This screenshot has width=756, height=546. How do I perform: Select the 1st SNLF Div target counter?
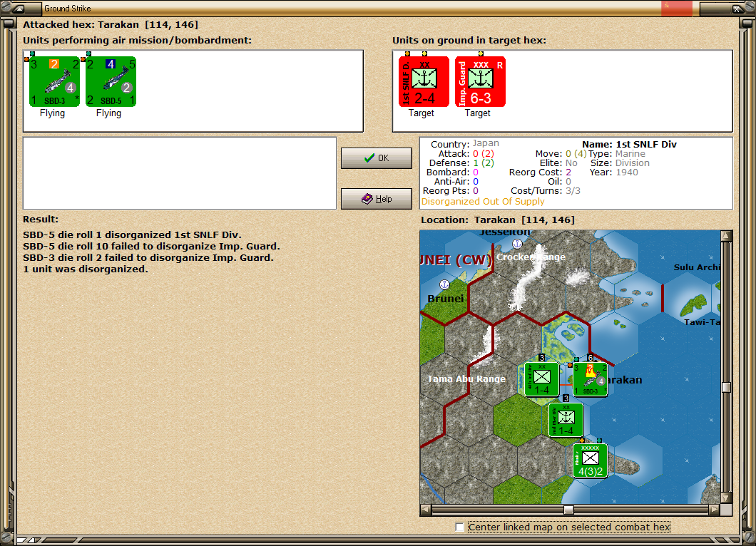click(x=424, y=81)
